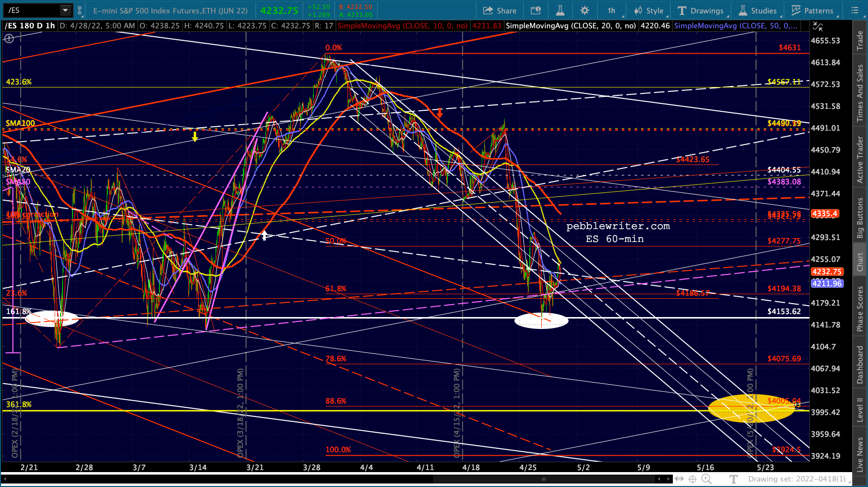Click the crosshair pan icon at bottom
This screenshot has width=868, height=487.
tap(692, 479)
